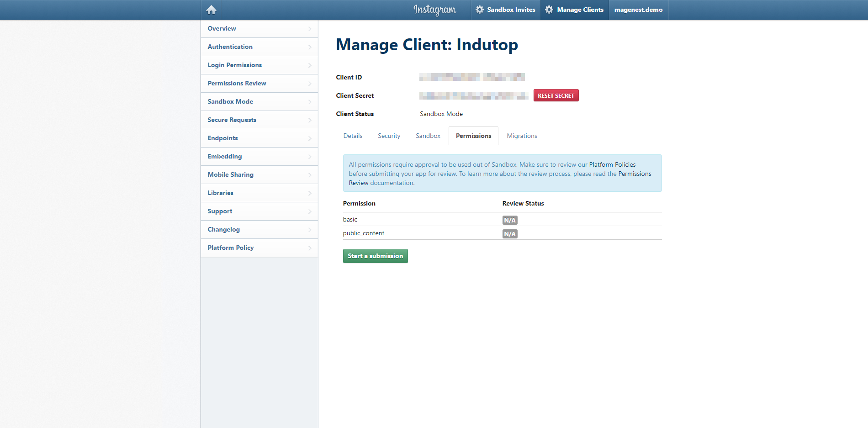Screen dimensions: 868x428
Task: Open the Overview sidebar page
Action: tap(259, 28)
